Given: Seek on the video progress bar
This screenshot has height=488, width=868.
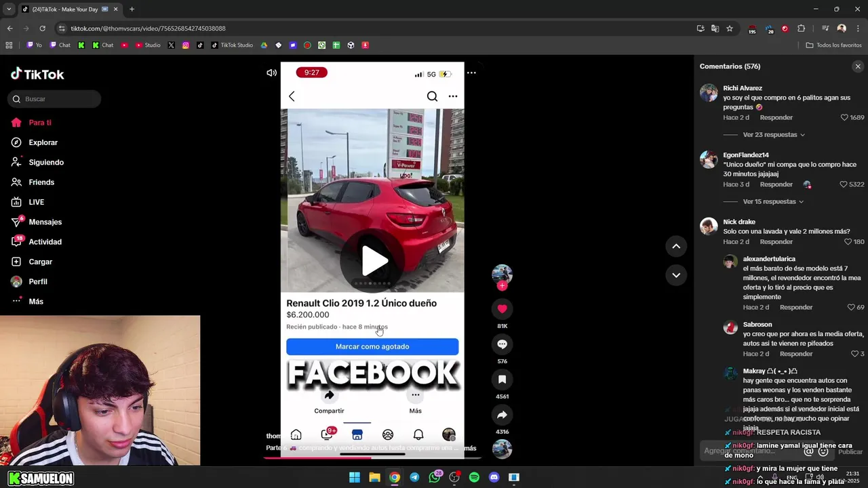Looking at the screenshot, I should pyautogui.click(x=372, y=457).
